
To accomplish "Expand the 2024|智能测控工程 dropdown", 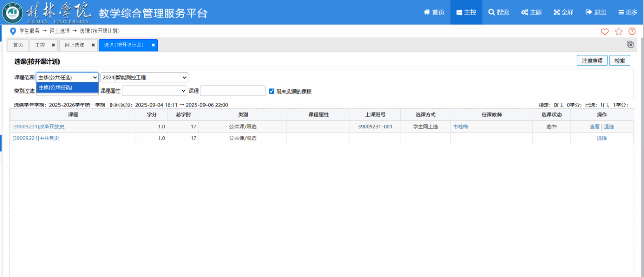I will click(x=144, y=77).
